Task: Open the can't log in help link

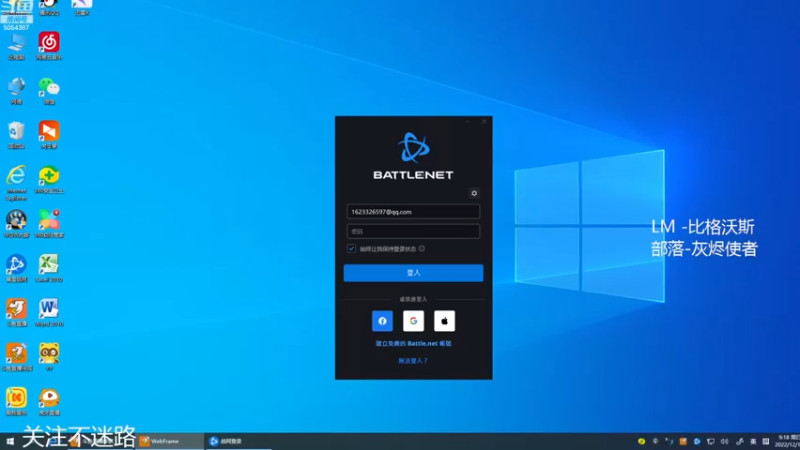Action: click(x=413, y=361)
